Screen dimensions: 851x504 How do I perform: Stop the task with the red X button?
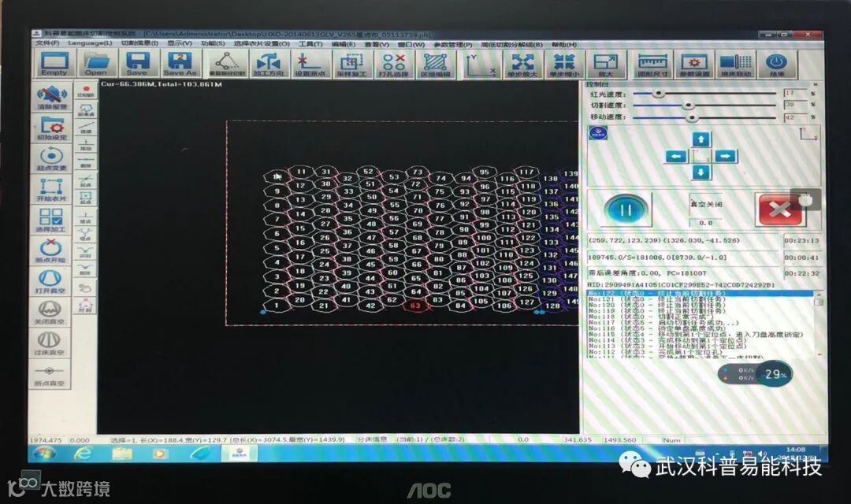779,209
